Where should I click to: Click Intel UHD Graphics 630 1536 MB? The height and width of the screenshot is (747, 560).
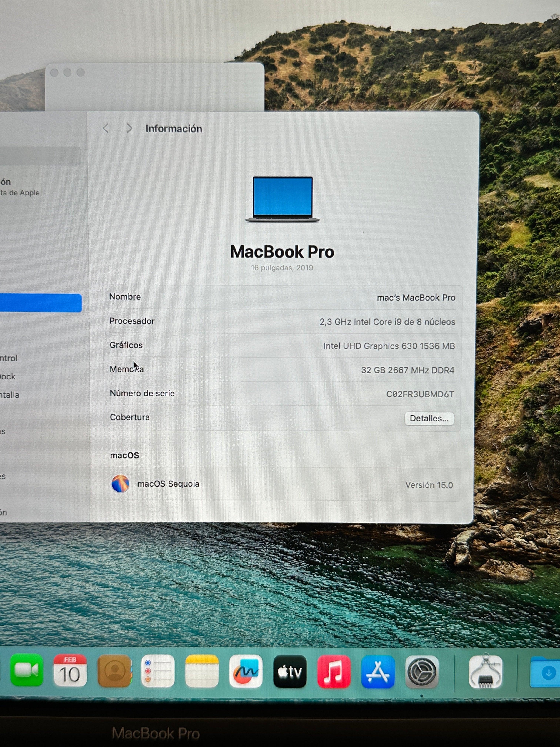coord(389,346)
